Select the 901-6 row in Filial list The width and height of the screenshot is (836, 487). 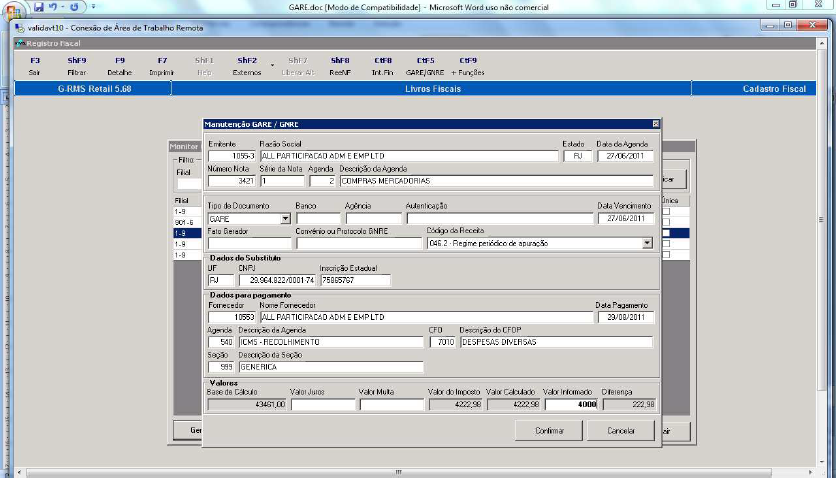coord(184,222)
